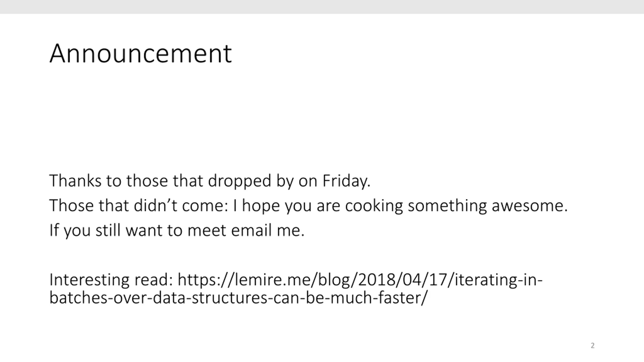Click the "Announcement" slide title
Image resolution: width=644 pixels, height=362 pixels.
pos(140,54)
